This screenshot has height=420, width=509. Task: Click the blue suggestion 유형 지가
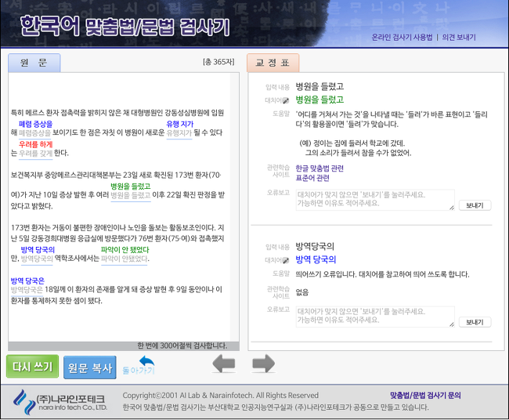coord(180,124)
